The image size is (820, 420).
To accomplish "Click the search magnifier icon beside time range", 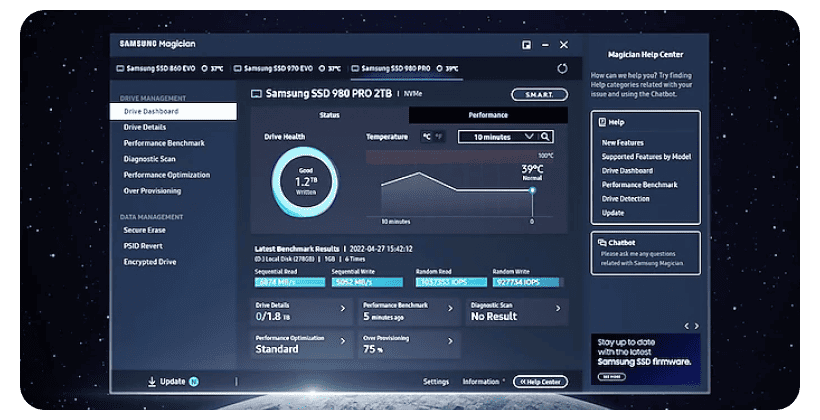I will pos(546,137).
